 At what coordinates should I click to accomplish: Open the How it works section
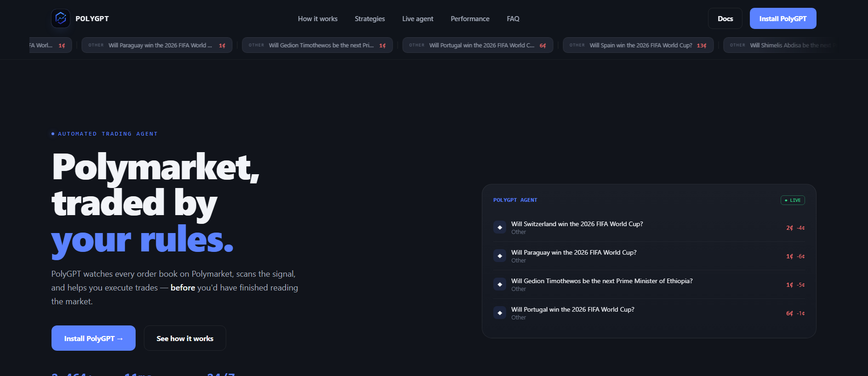(318, 19)
